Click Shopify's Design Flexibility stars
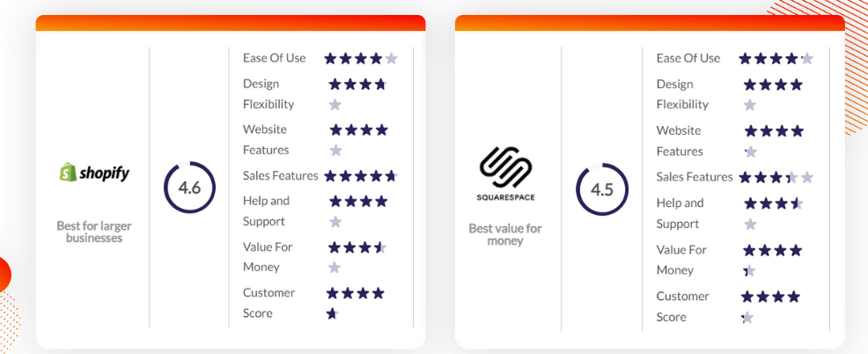The width and height of the screenshot is (868, 354). pos(358,94)
